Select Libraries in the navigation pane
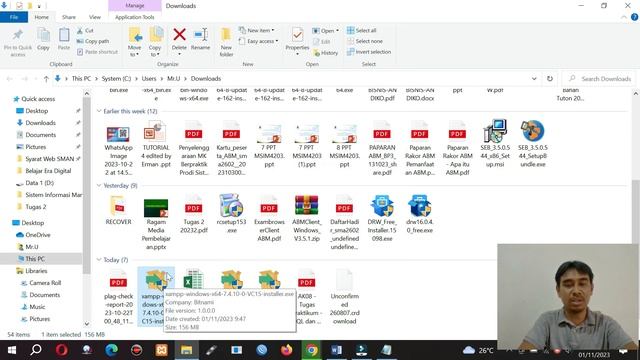 36,271
